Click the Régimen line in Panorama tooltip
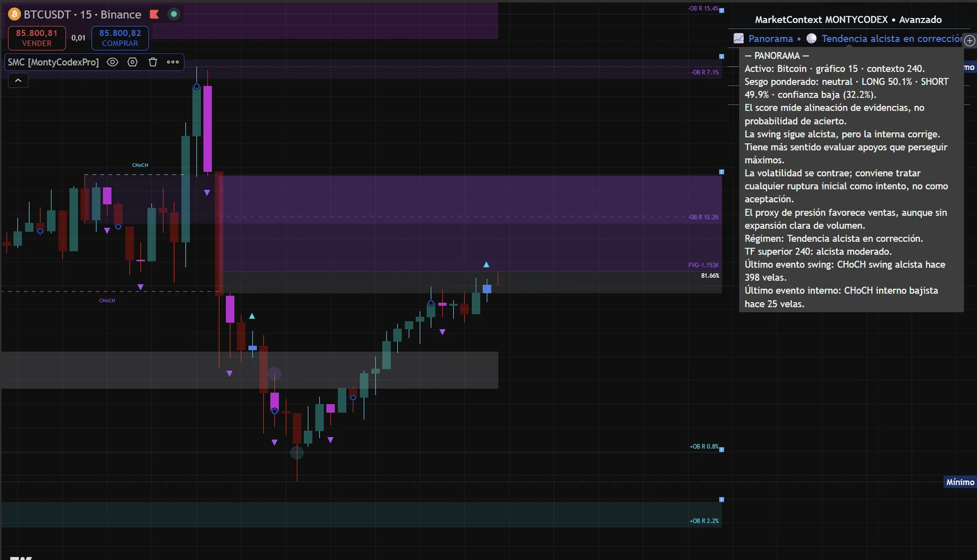The image size is (977, 560). [x=834, y=238]
